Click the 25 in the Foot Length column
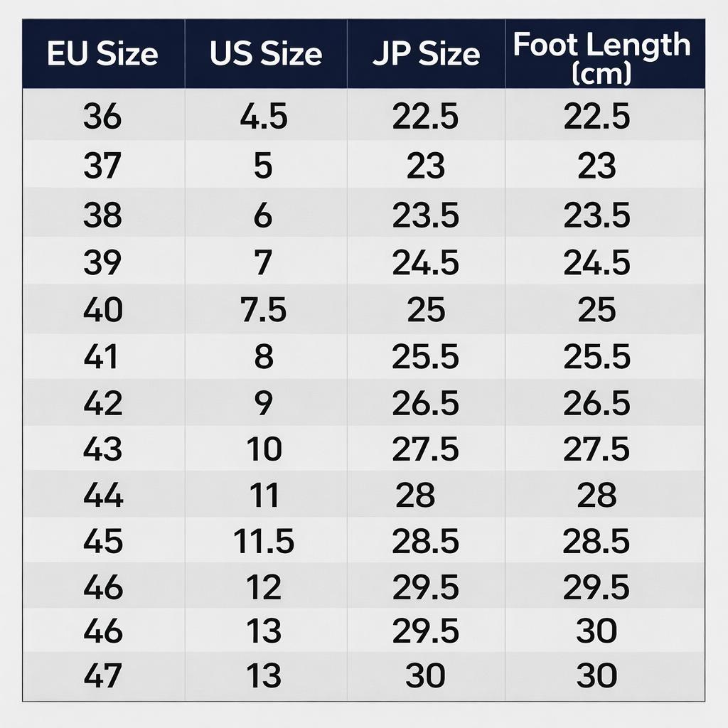Screen dimensions: 728x728 [x=596, y=310]
